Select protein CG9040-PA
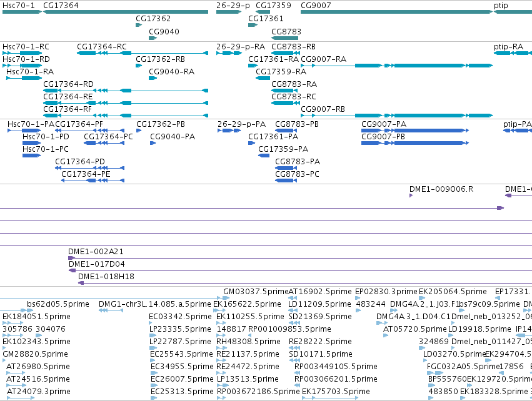 tap(153, 143)
